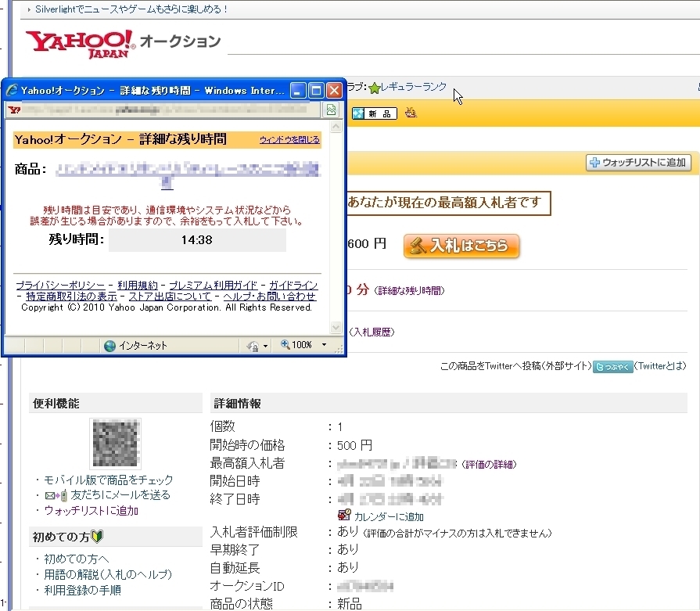Click the 自動延長 row label
This screenshot has height=611, width=700.
click(x=235, y=568)
